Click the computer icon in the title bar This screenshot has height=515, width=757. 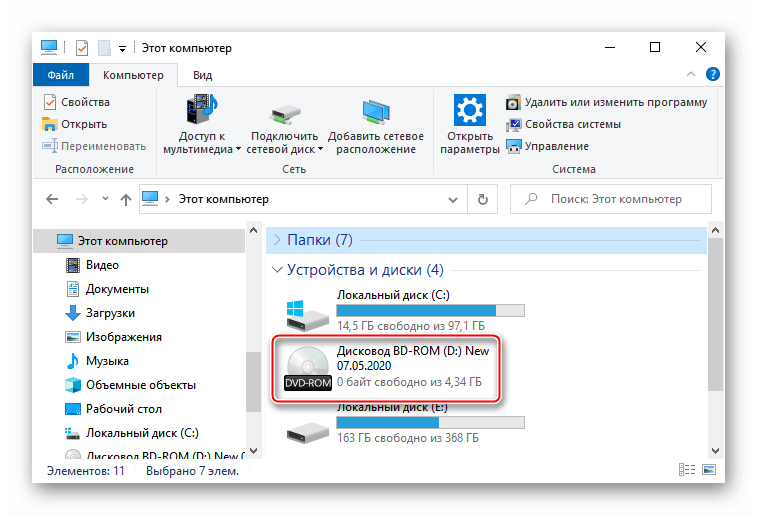click(49, 47)
